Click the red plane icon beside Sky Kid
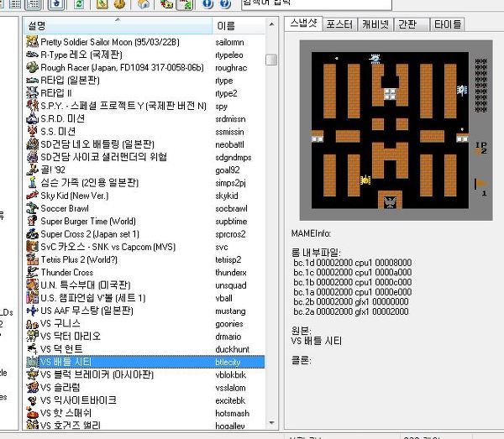Screen dimensions: 504x439 (32, 196)
